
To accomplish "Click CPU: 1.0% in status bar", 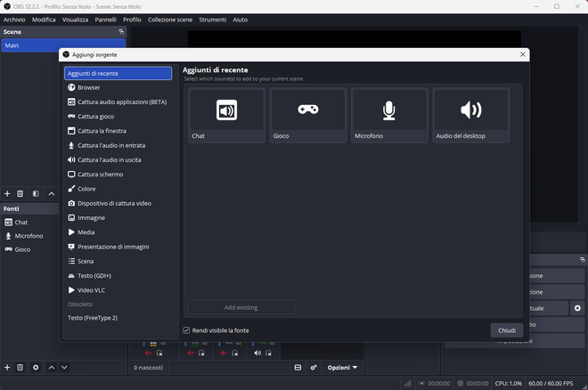I will coord(508,383).
